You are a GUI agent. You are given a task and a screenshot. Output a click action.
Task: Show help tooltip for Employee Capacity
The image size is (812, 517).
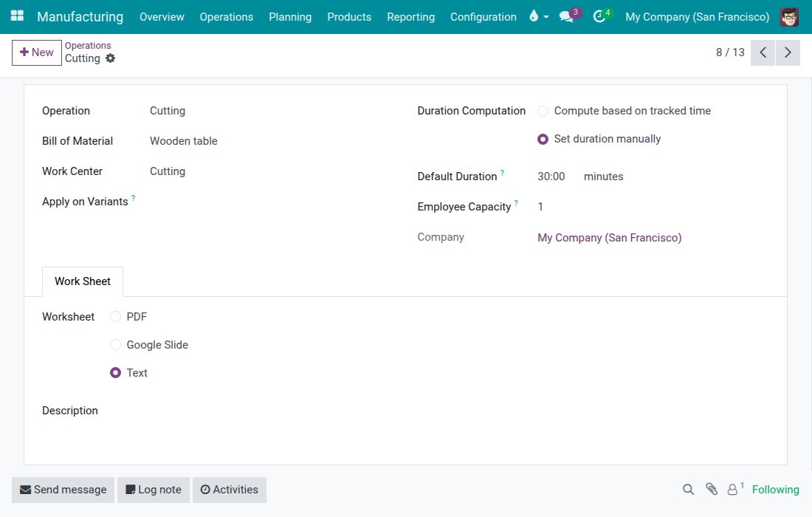(x=516, y=203)
